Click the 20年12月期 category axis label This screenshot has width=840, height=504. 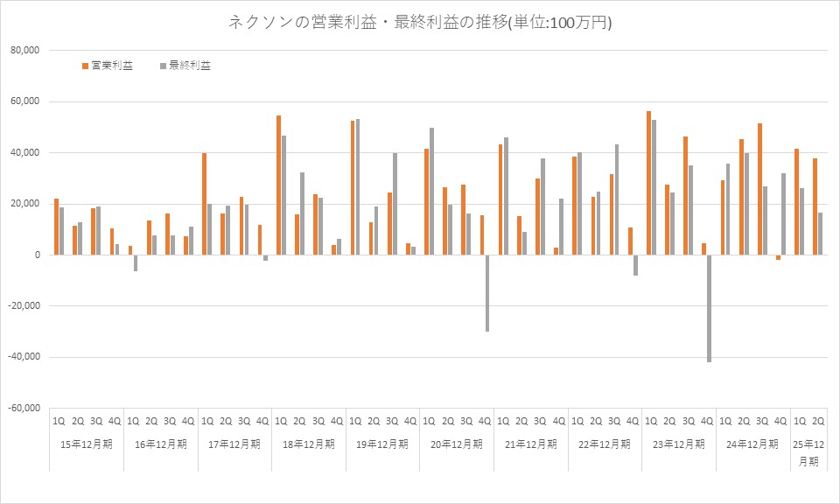(x=457, y=444)
